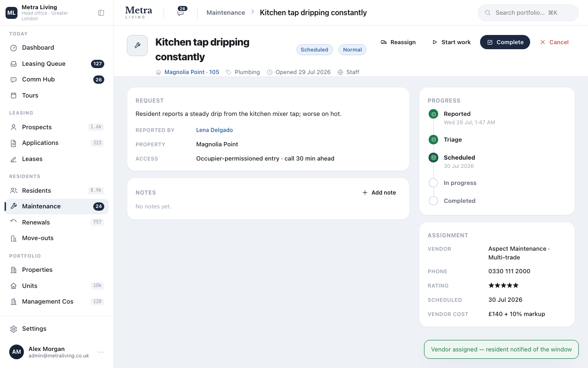
Task: Navigate to Tours
Action: pyautogui.click(x=57, y=96)
